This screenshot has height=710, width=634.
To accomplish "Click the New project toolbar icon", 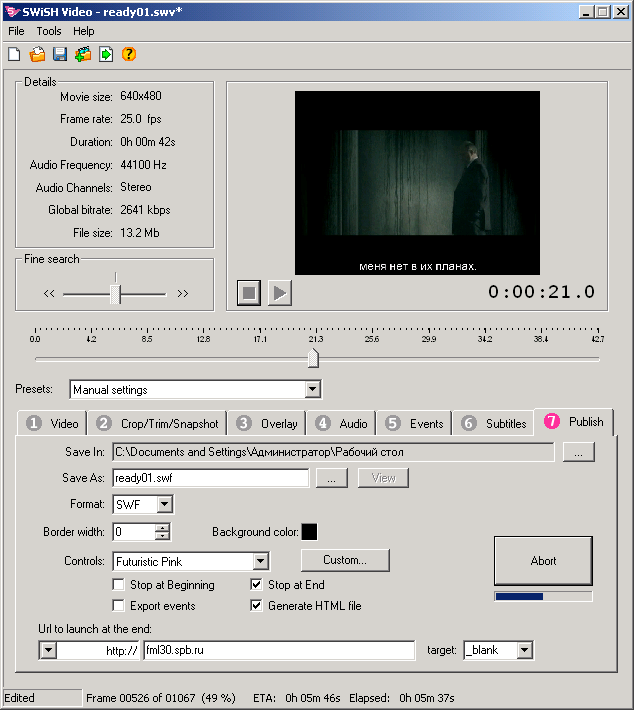I will pyautogui.click(x=14, y=54).
